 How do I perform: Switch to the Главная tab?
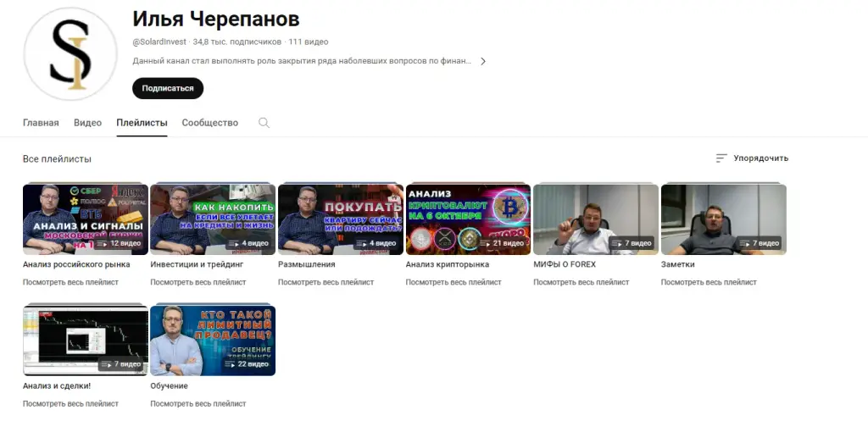tap(41, 123)
